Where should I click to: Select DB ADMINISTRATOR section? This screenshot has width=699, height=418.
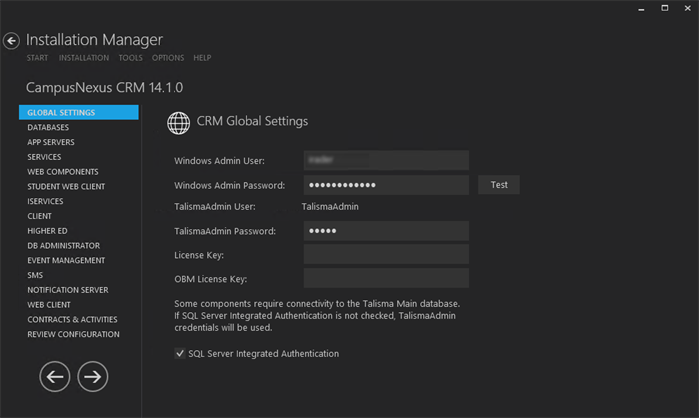(x=64, y=246)
